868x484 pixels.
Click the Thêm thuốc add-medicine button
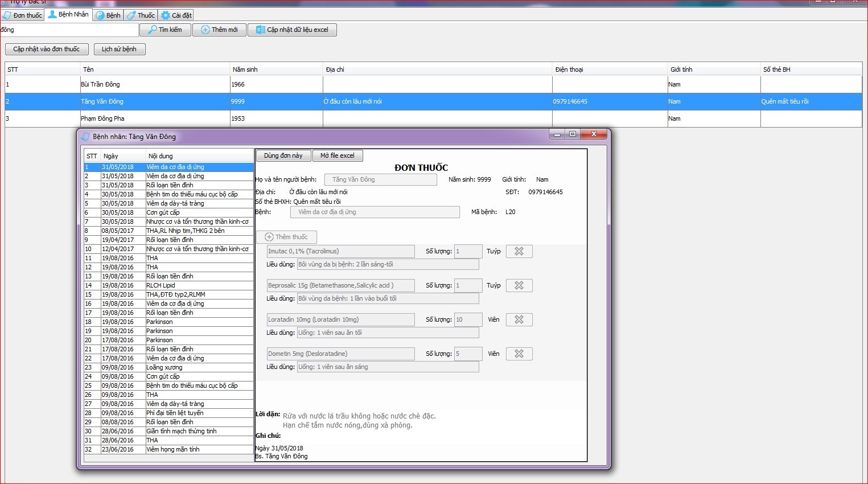coord(286,237)
